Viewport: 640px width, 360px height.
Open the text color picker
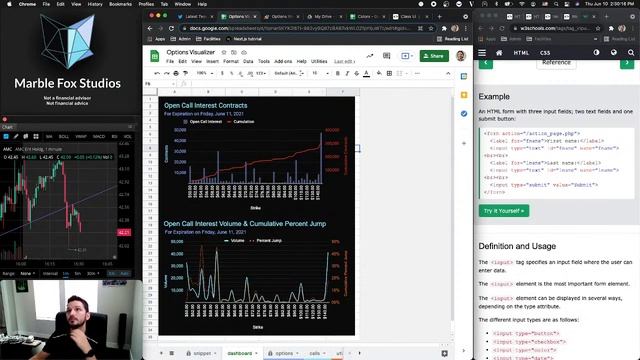(x=367, y=73)
